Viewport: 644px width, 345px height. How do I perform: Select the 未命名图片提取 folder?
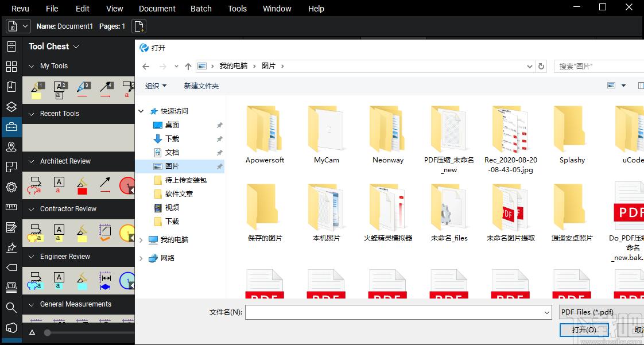pos(511,212)
